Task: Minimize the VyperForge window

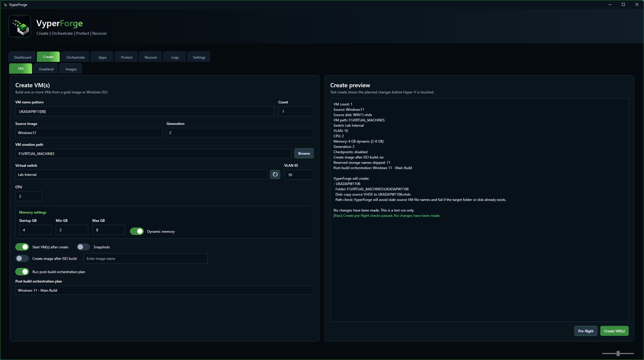Action: coord(610,4)
